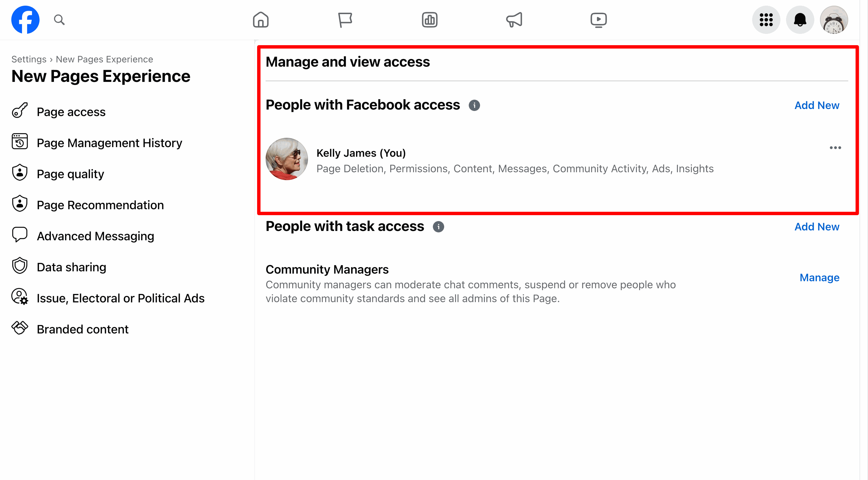Select Page access in the sidebar
The height and width of the screenshot is (480, 868).
click(x=71, y=112)
